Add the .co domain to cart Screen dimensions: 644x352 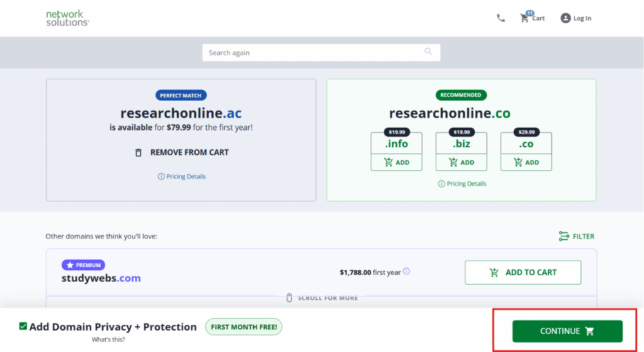526,162
